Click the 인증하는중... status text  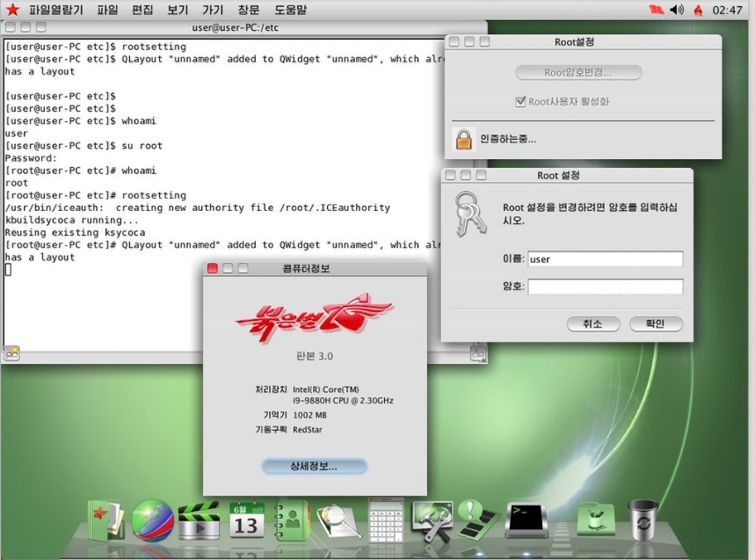[x=508, y=139]
